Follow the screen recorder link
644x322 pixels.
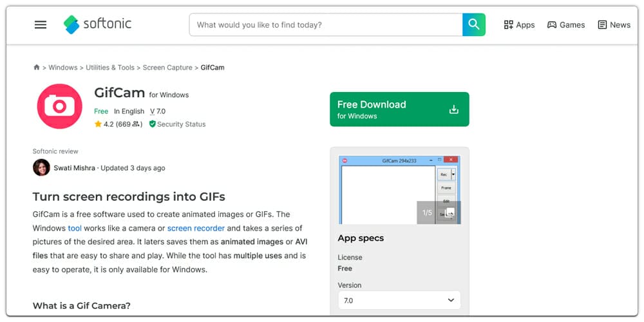click(196, 228)
